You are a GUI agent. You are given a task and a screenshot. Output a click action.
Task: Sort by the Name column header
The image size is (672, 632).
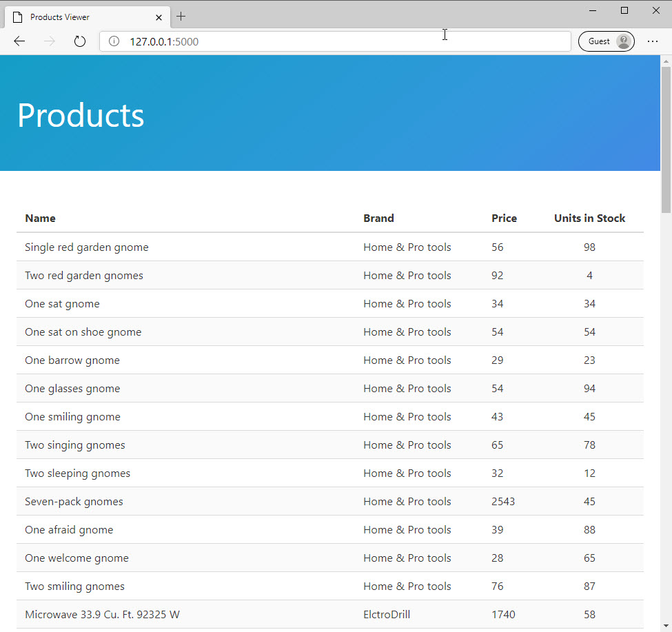pos(40,218)
